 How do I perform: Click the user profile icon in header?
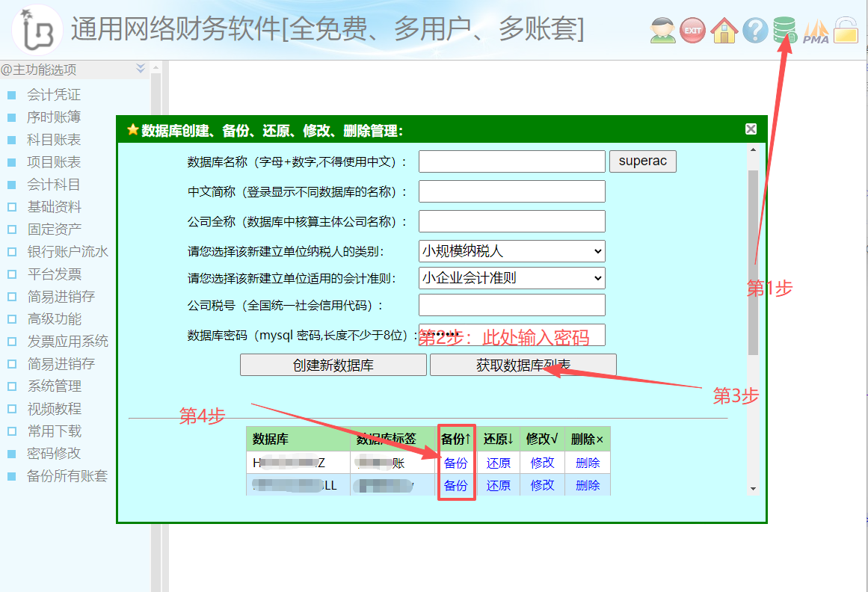[x=662, y=31]
